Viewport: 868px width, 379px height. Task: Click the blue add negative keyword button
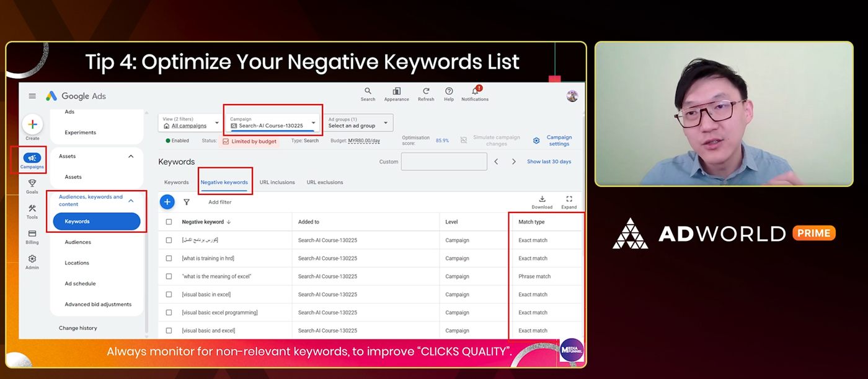[x=167, y=202]
